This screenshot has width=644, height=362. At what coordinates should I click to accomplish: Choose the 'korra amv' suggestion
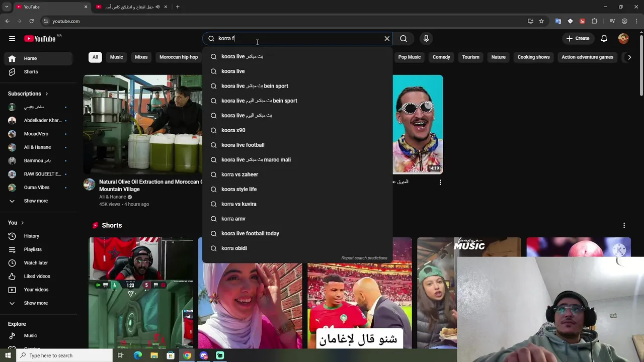pyautogui.click(x=297, y=219)
